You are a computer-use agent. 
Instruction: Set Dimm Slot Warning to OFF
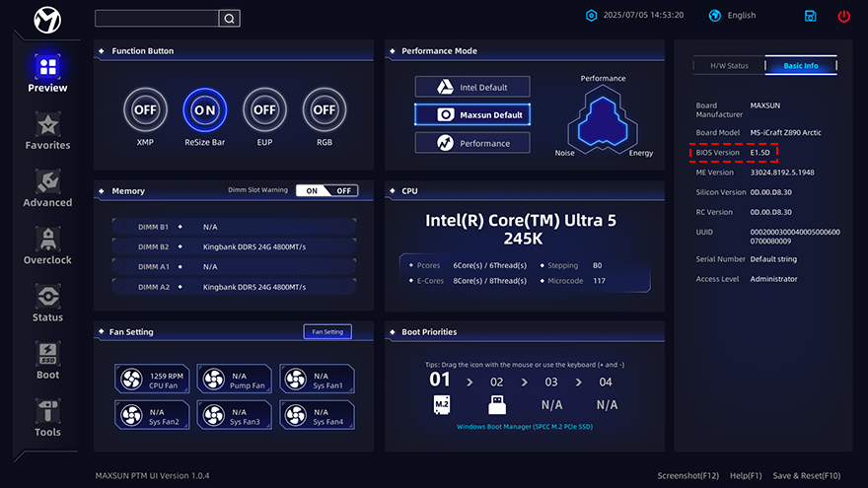coord(344,191)
